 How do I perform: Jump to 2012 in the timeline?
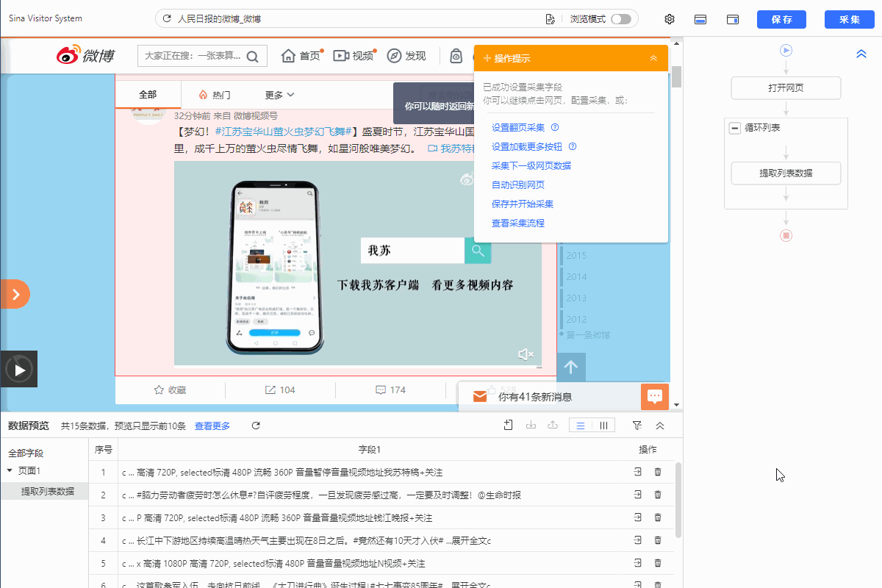click(577, 320)
